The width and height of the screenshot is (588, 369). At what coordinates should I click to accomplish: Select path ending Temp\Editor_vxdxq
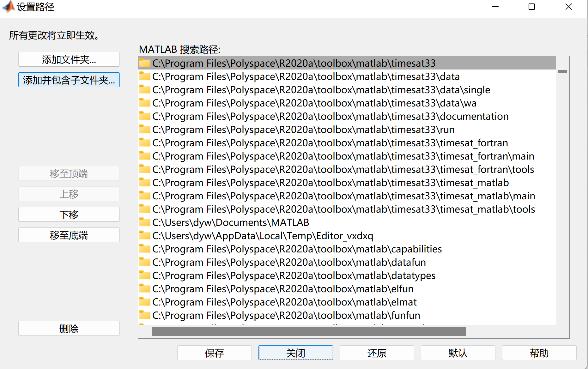[263, 236]
